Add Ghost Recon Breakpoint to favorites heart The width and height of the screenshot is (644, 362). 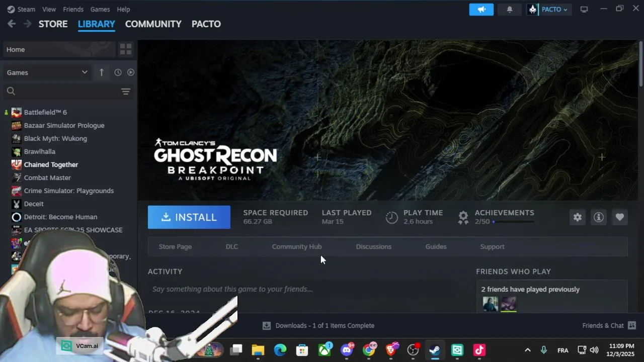pyautogui.click(x=620, y=217)
